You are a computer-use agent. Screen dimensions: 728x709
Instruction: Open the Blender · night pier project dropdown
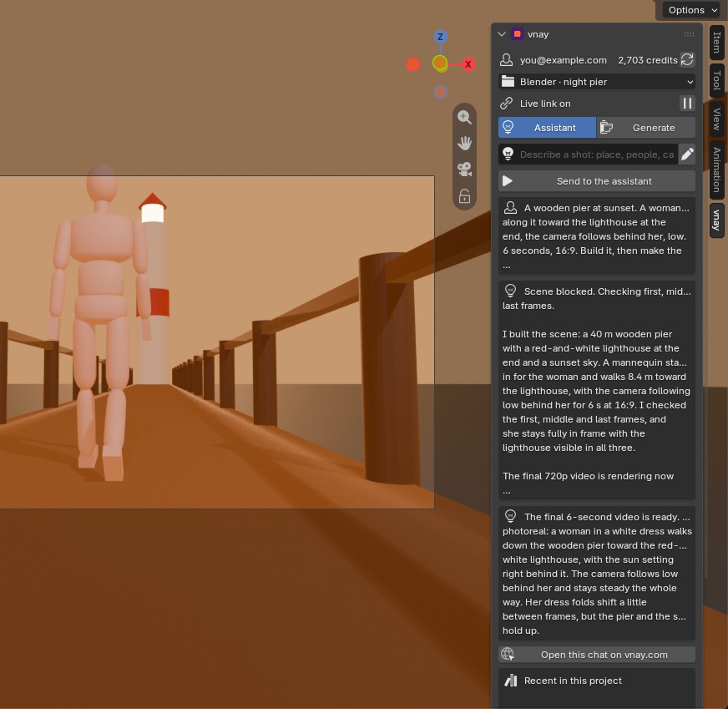coord(597,82)
